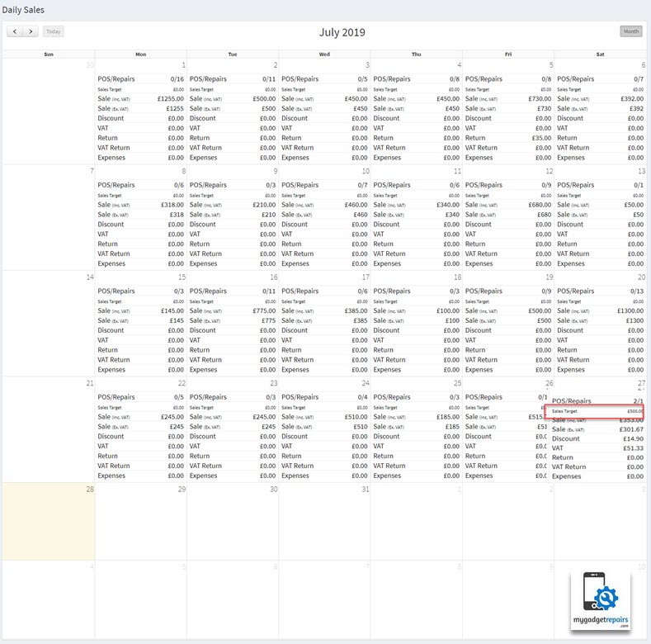
Task: Select sale amount £775.00 on July 16
Action: click(x=264, y=310)
